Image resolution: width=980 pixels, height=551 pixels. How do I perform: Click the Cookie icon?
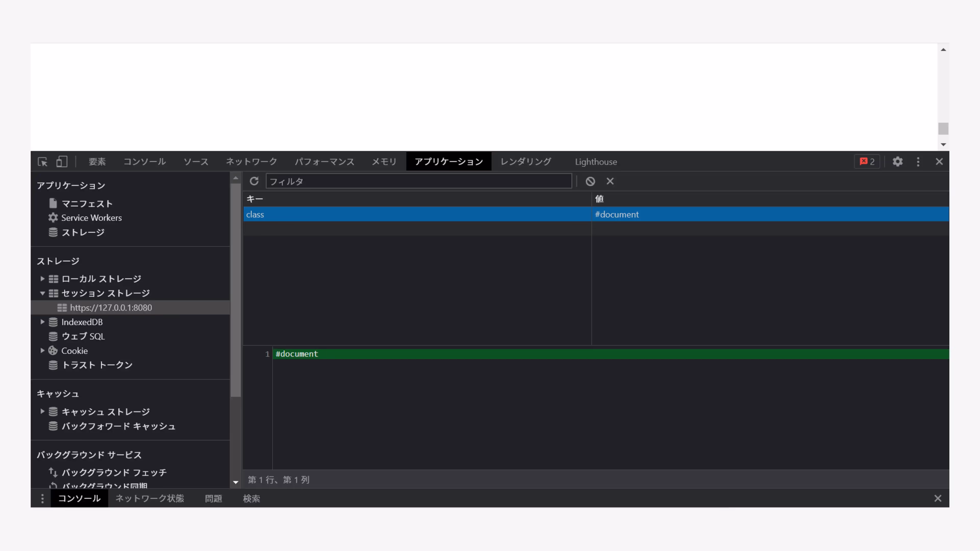53,350
